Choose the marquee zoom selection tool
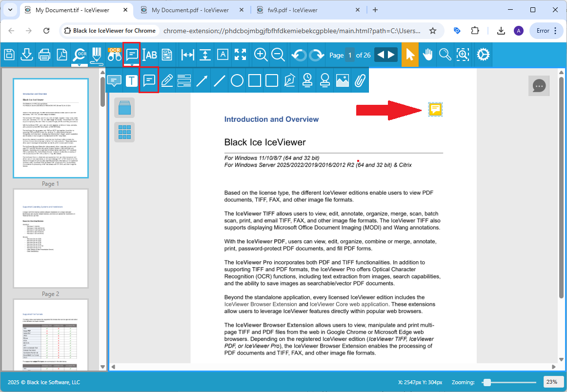 coord(463,55)
